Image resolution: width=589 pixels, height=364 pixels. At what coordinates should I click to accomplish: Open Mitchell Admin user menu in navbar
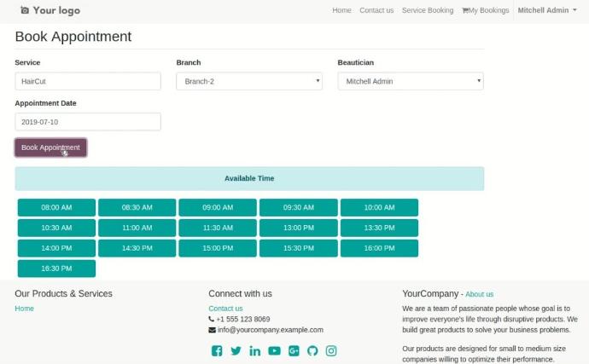pos(547,10)
